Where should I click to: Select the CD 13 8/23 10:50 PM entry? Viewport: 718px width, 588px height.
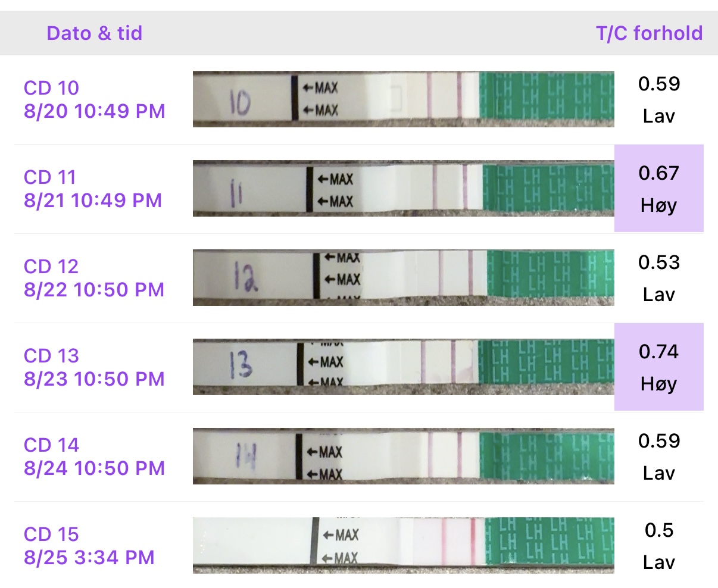(94, 367)
